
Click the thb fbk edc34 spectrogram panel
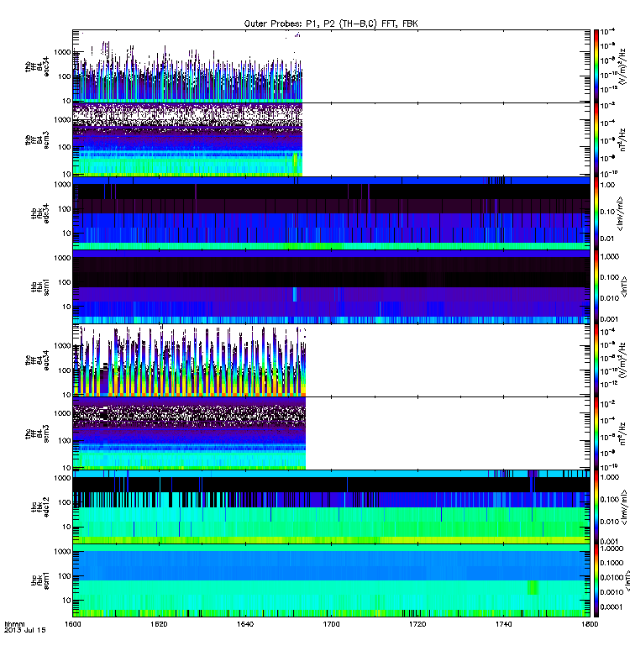[x=331, y=213]
